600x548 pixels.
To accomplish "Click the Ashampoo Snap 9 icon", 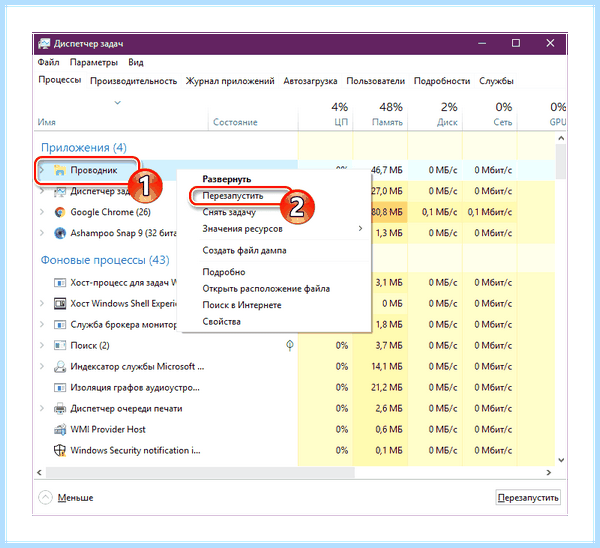I will pyautogui.click(x=60, y=233).
